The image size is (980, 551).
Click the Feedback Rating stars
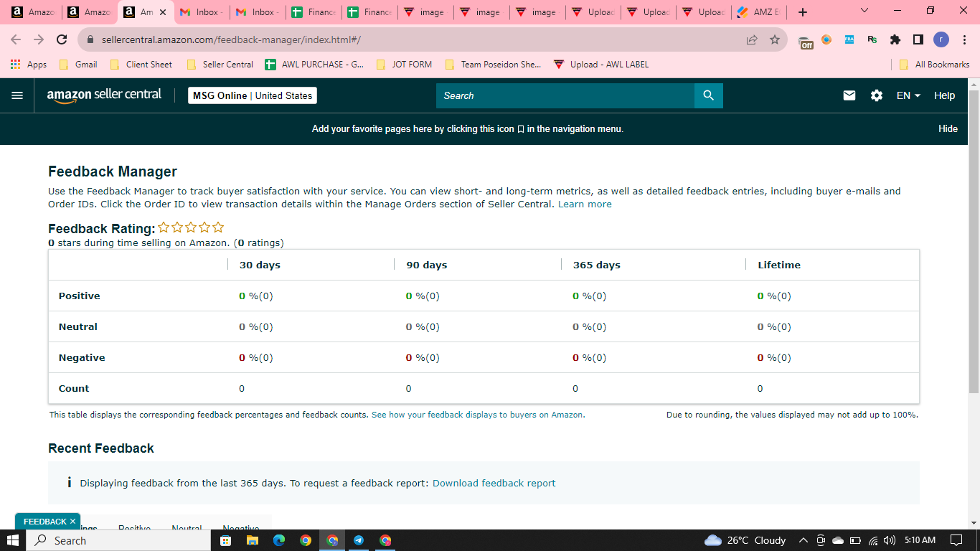pos(191,227)
